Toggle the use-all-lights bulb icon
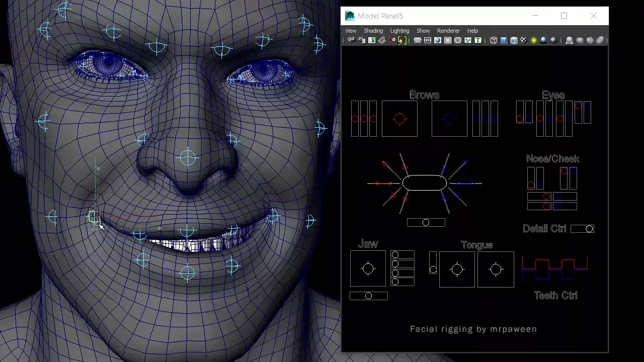This screenshot has width=644, height=362. pyautogui.click(x=533, y=40)
